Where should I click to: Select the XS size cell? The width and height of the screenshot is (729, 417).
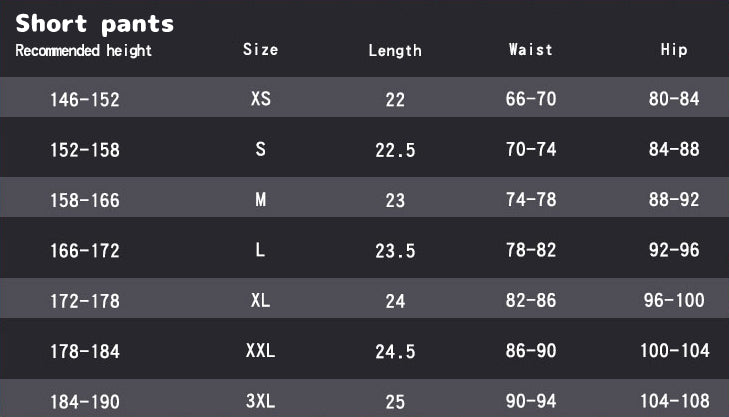pyautogui.click(x=260, y=99)
